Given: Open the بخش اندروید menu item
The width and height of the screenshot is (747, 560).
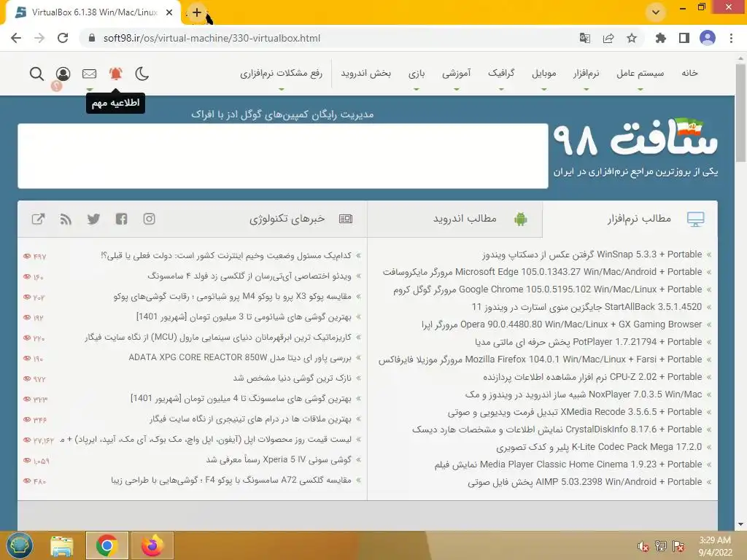Looking at the screenshot, I should [x=366, y=73].
